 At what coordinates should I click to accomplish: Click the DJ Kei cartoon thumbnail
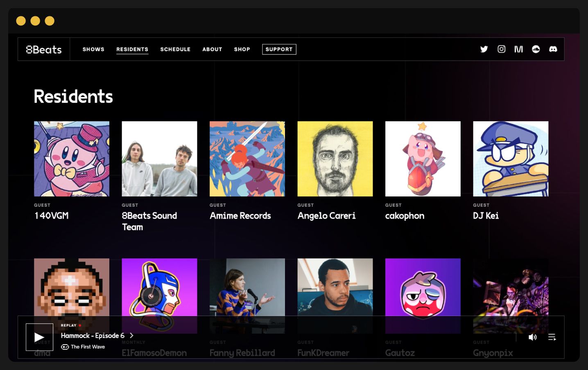pos(511,159)
